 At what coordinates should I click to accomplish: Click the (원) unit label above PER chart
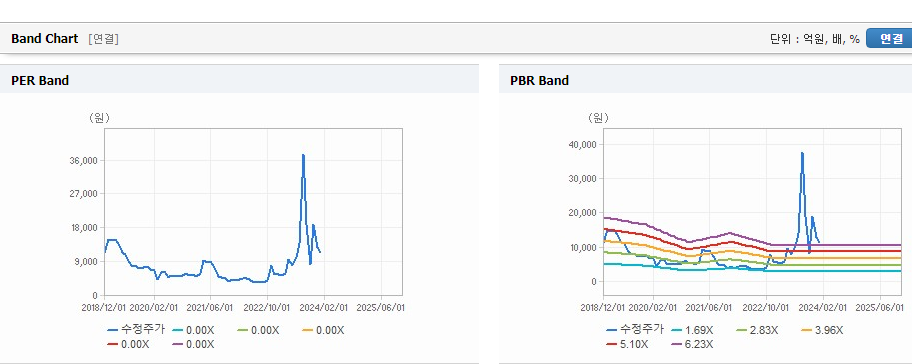99,118
